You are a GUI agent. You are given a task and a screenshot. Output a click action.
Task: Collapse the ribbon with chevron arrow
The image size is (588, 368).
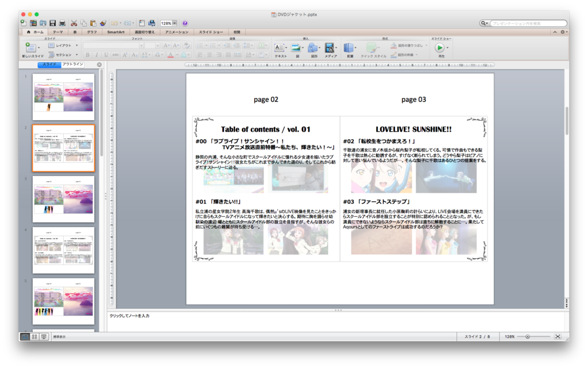point(555,32)
